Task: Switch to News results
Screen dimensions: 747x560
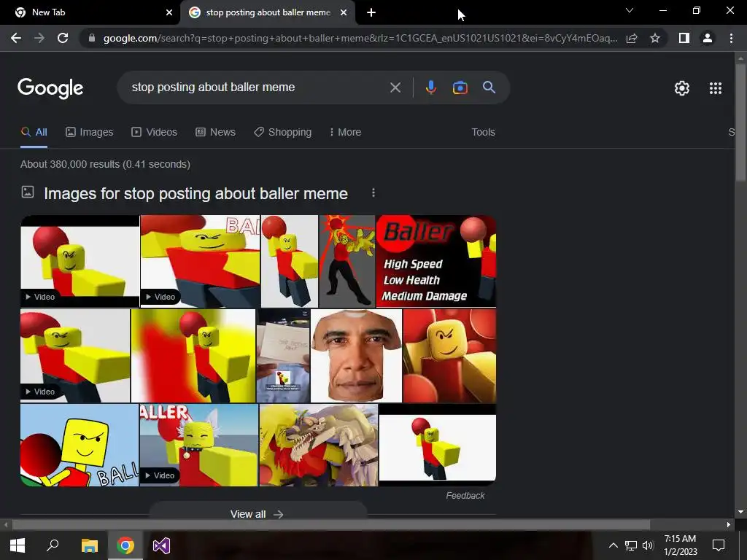Action: pos(215,133)
